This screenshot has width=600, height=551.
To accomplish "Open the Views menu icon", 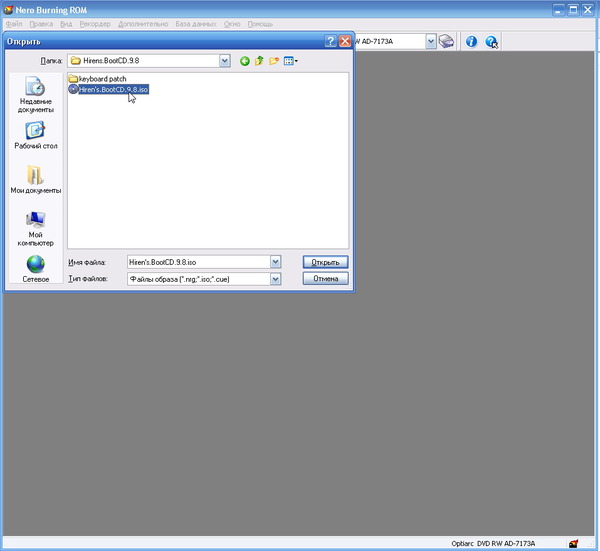I will pyautogui.click(x=290, y=61).
